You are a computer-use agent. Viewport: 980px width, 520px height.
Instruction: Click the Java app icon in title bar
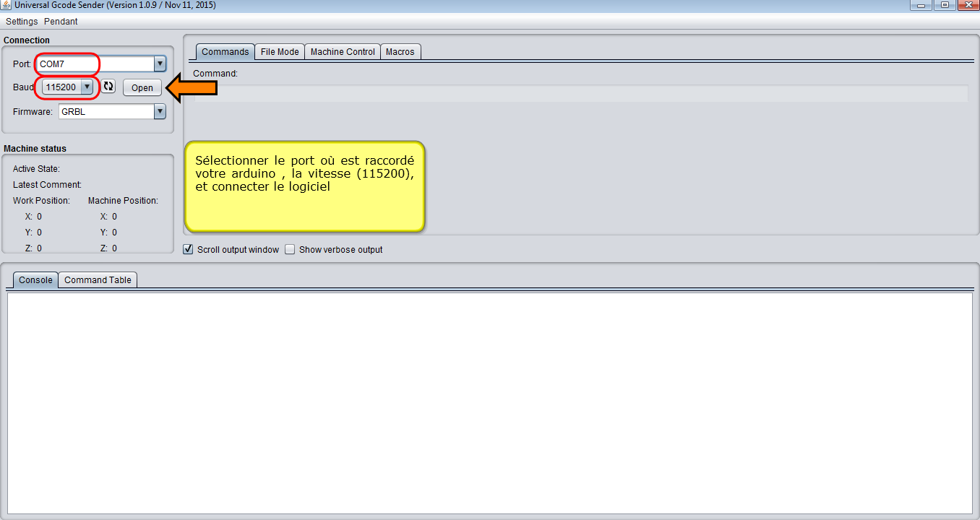[x=6, y=6]
